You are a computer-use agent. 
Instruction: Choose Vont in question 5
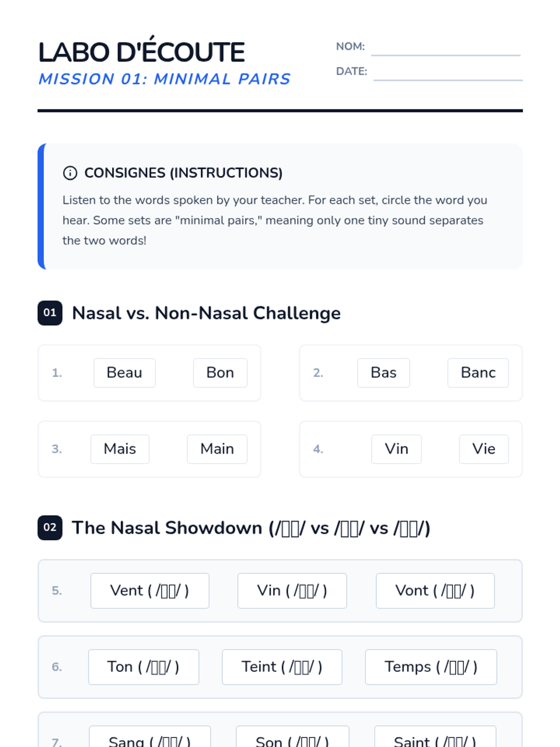(x=435, y=591)
